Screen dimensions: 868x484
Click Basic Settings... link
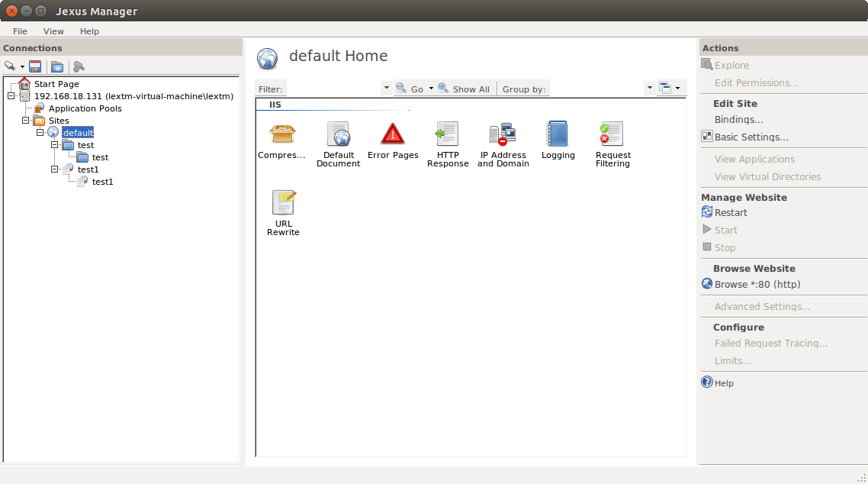(x=751, y=137)
